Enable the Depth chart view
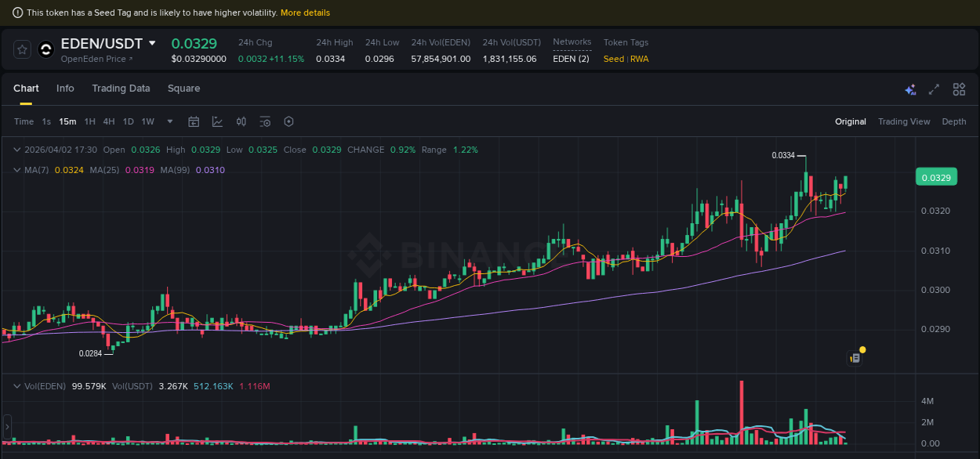 [x=954, y=121]
